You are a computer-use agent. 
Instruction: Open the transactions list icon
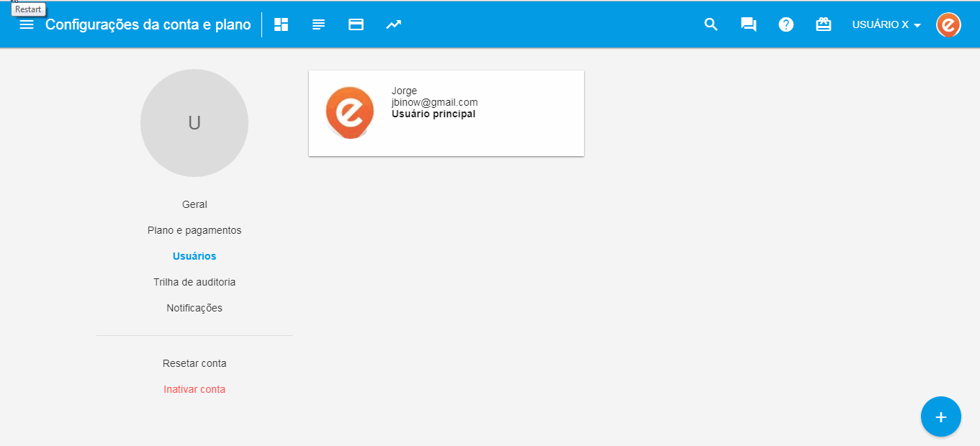pyautogui.click(x=318, y=24)
